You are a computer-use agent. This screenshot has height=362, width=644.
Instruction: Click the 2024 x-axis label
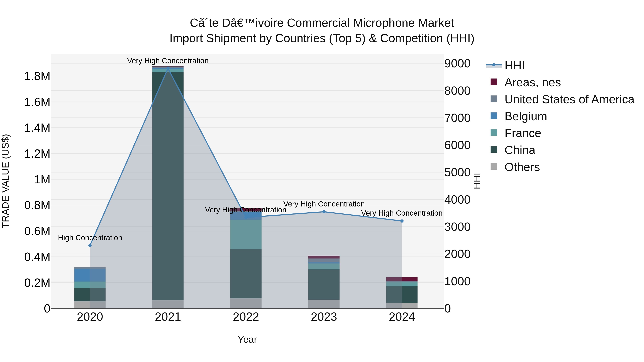[x=402, y=317]
